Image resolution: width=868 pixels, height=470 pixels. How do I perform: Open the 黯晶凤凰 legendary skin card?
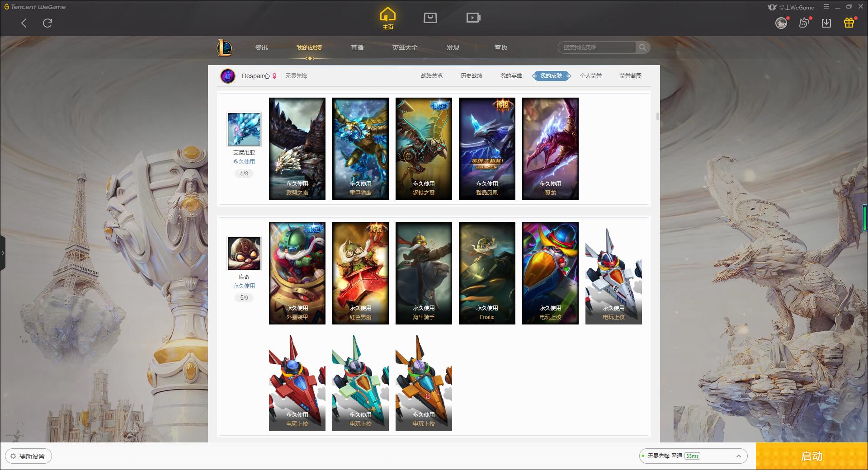click(x=487, y=149)
